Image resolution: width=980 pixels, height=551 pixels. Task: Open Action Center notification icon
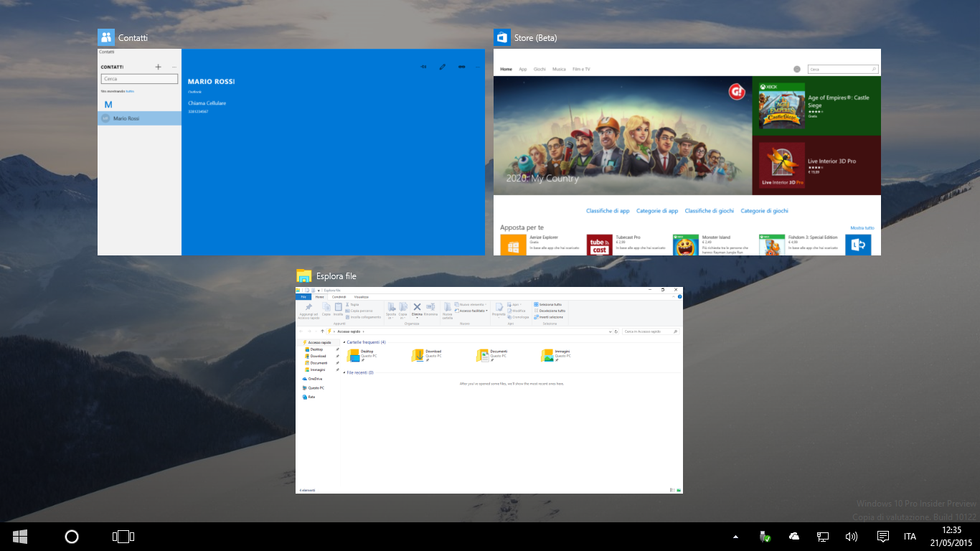point(883,537)
